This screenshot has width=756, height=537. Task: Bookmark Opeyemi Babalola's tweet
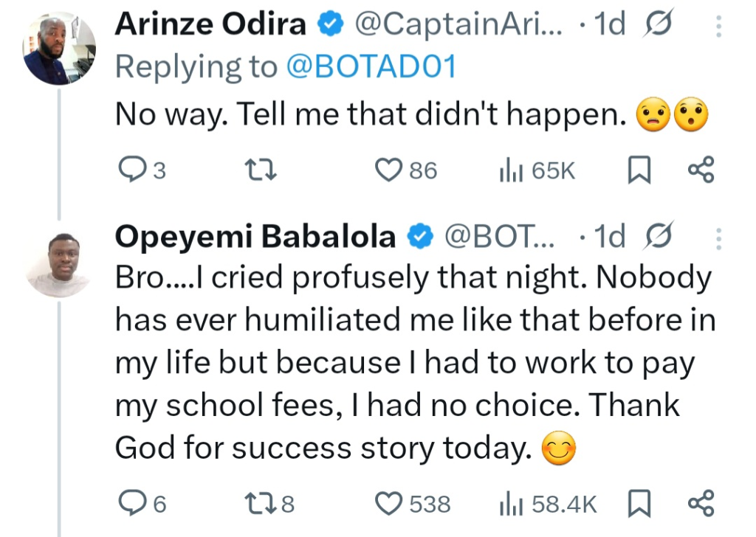(639, 504)
